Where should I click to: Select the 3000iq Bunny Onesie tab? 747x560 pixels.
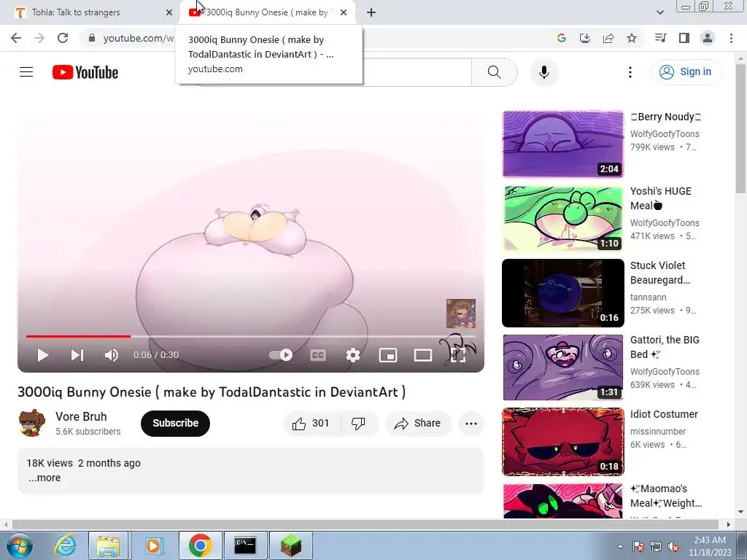268,12
